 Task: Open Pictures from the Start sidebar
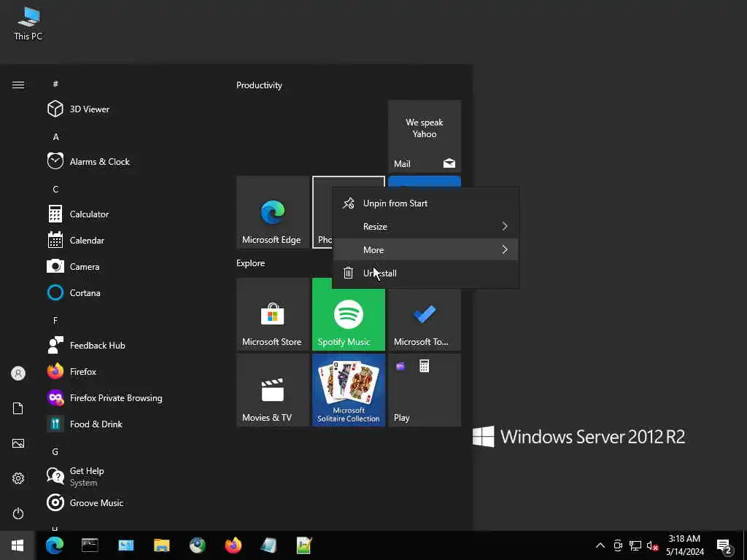coord(18,443)
